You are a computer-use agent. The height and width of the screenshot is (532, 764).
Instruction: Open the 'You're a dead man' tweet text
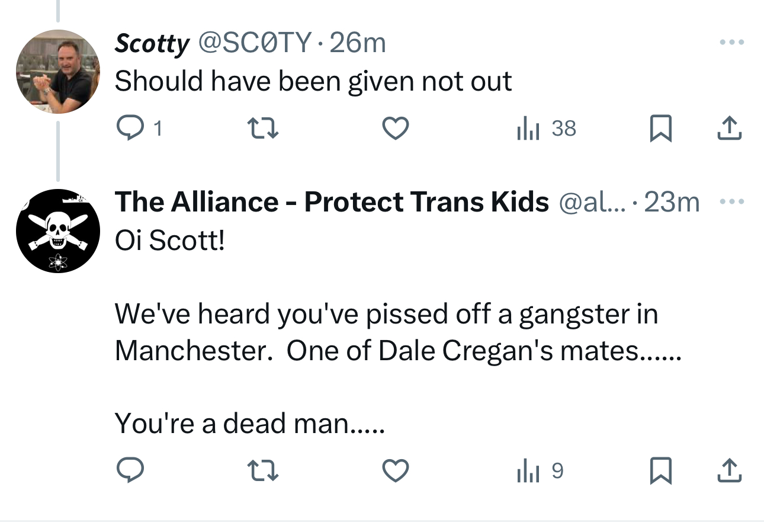click(249, 423)
